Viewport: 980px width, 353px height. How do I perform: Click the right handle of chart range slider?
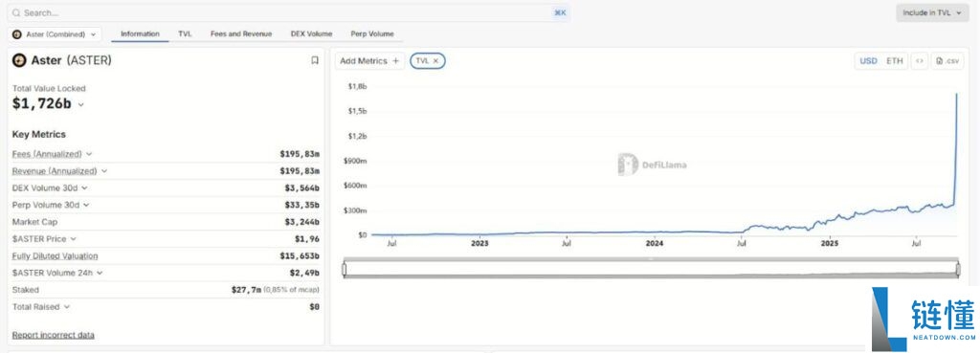[958, 269]
